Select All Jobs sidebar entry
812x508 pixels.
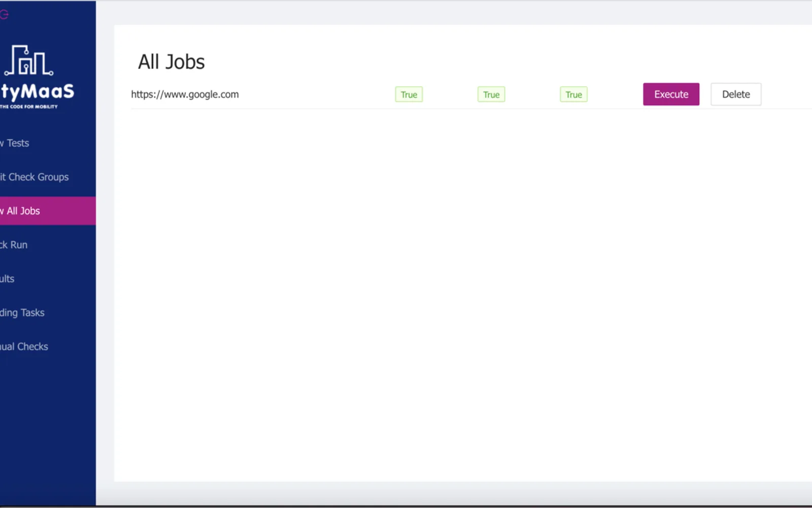(48, 211)
